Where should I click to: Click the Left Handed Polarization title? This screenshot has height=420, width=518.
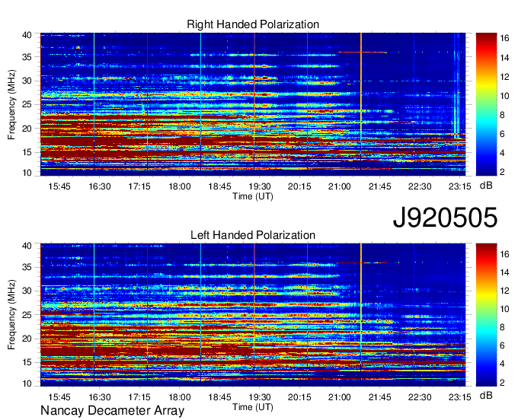(253, 235)
